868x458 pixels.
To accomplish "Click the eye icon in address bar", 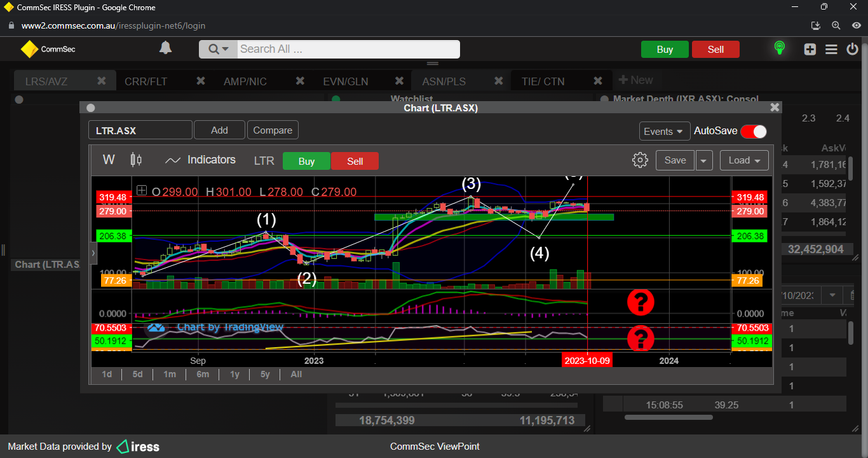I will click(856, 25).
